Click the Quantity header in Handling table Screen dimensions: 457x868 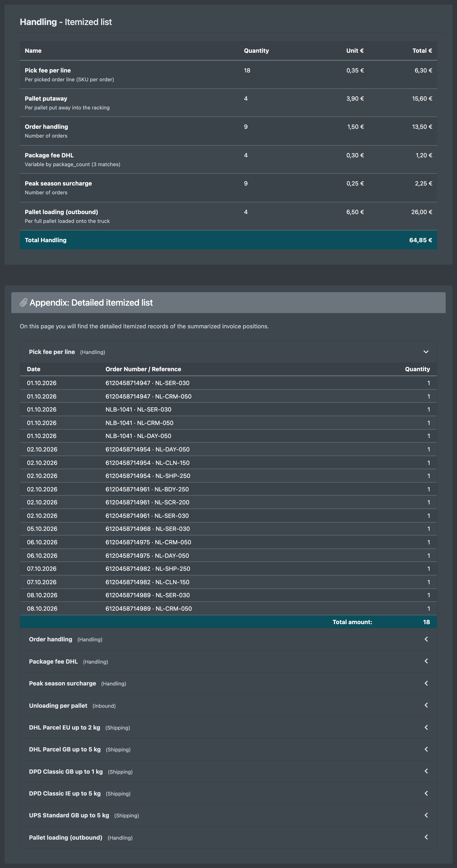tap(256, 51)
